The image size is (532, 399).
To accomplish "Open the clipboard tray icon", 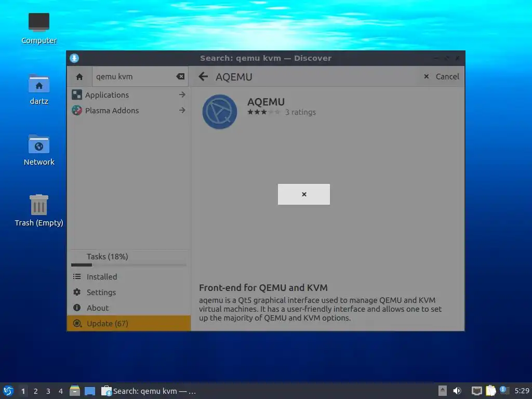I will point(490,391).
